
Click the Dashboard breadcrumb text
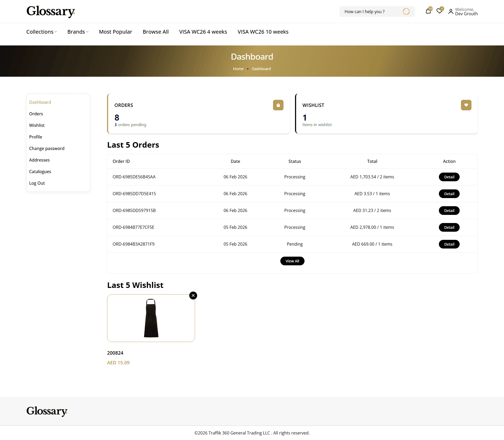261,69
